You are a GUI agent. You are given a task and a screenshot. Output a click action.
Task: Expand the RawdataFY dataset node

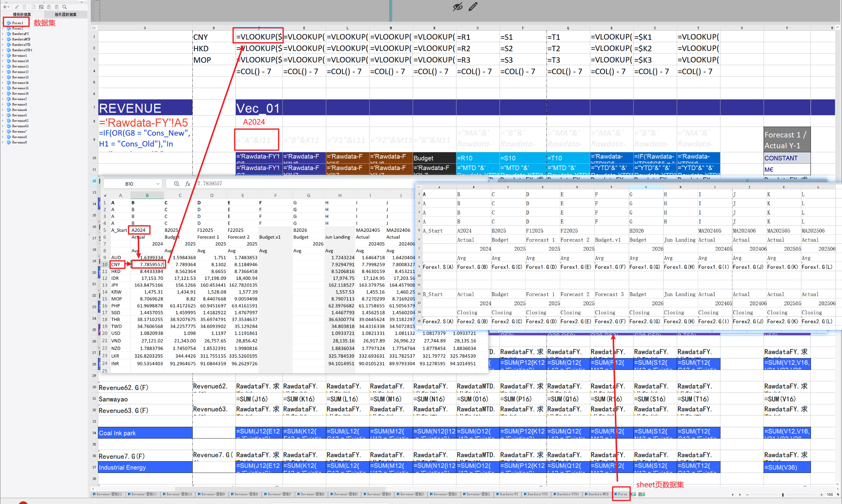[x=3, y=34]
